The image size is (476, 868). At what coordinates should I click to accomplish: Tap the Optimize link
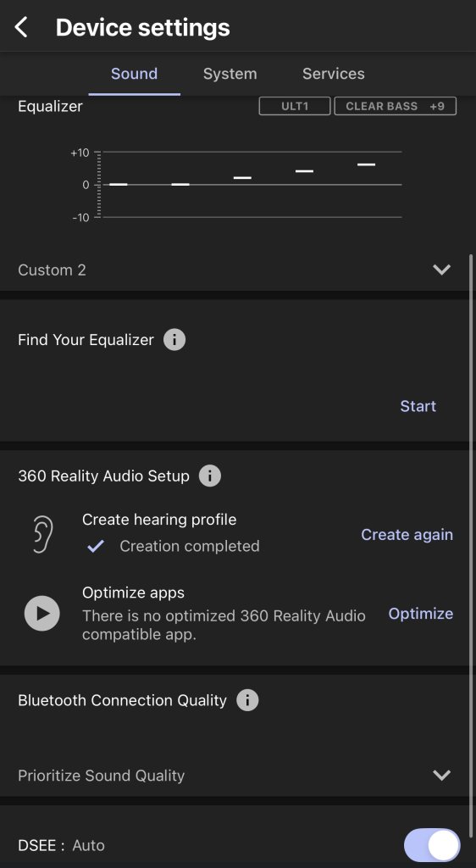click(421, 614)
